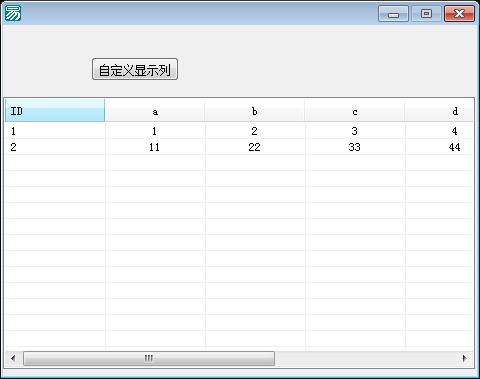Click empty scrollbar track right of thumb
This screenshot has height=379, width=480.
point(366,358)
